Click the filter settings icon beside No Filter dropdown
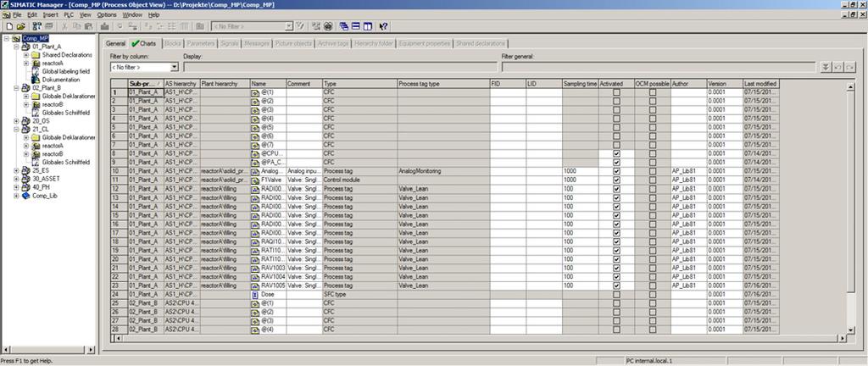Screen dimensions: 868x366 301,26
